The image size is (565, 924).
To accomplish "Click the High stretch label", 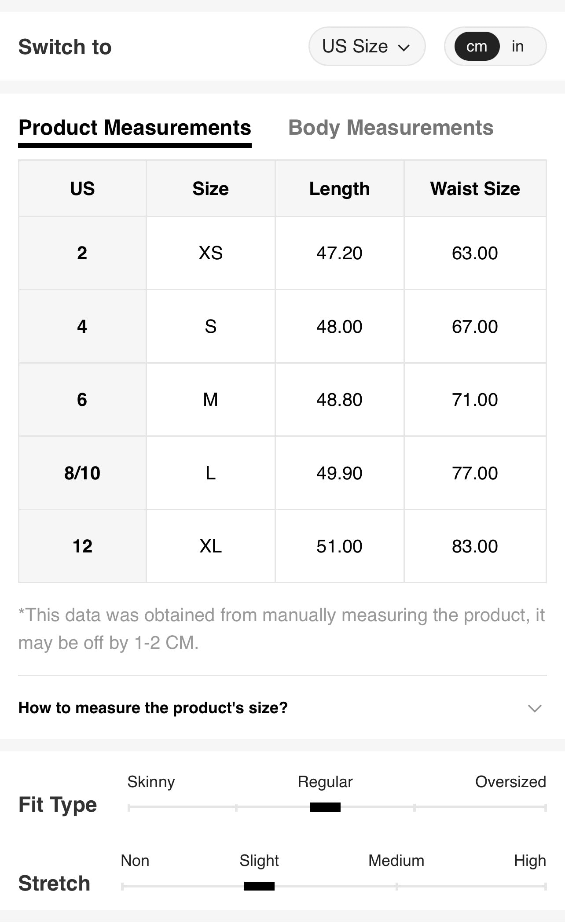I will tap(530, 860).
